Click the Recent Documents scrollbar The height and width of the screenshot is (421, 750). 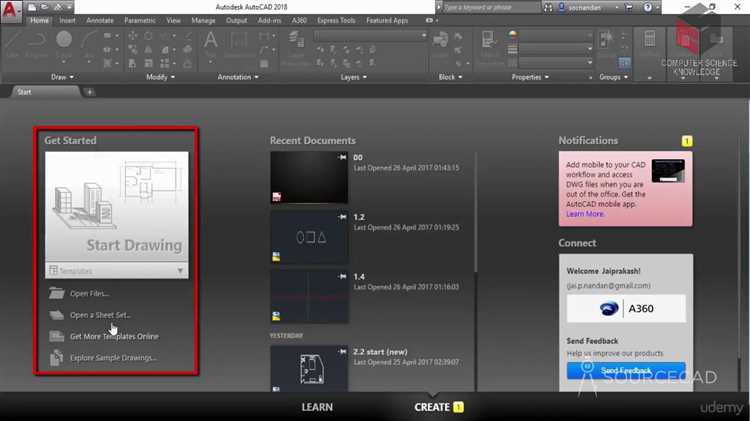(475, 213)
